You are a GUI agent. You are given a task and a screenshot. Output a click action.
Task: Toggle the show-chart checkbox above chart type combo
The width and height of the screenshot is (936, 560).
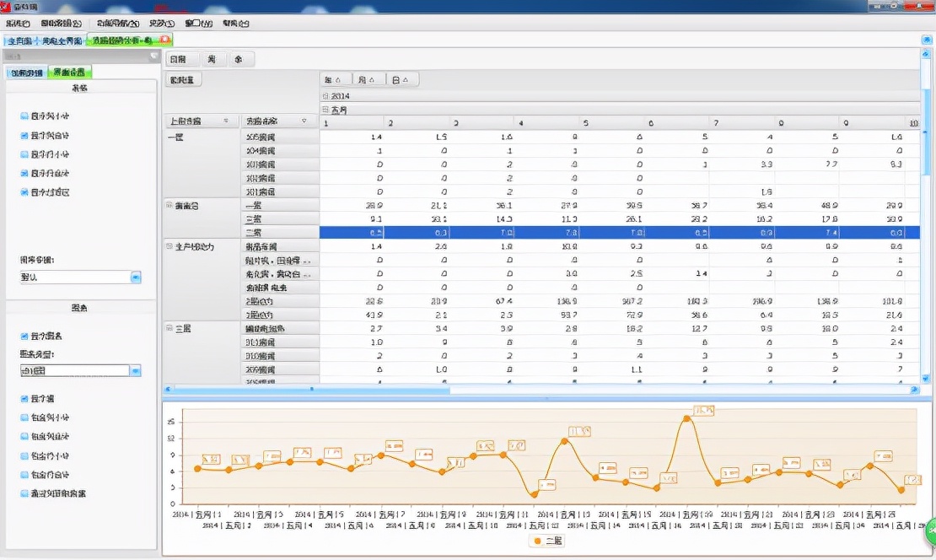click(x=24, y=337)
